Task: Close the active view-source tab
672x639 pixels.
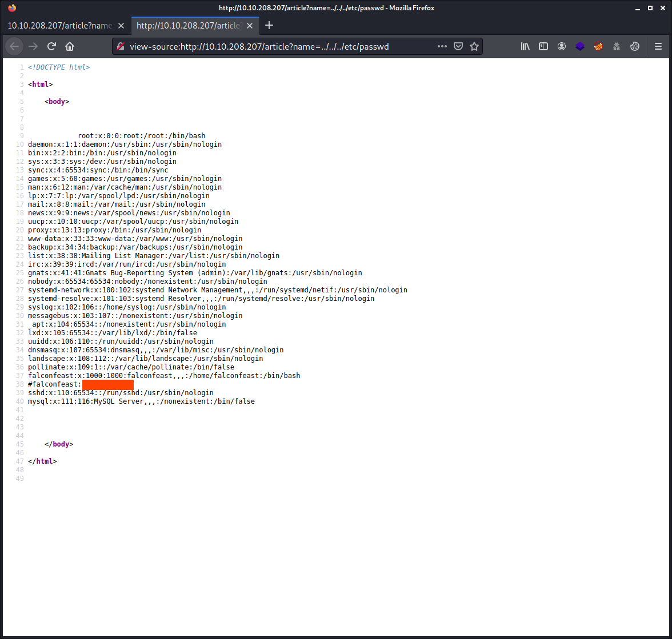Action: [x=250, y=26]
